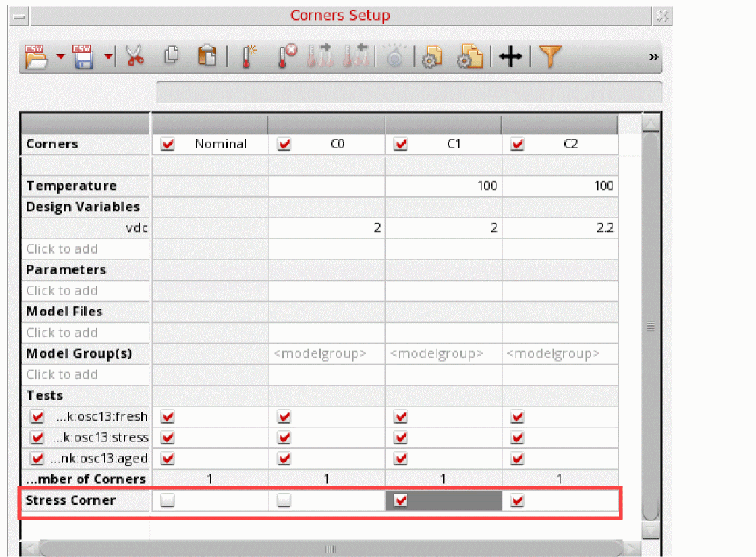The height and width of the screenshot is (557, 756).
Task: Select the Tests section header
Action: click(x=85, y=396)
